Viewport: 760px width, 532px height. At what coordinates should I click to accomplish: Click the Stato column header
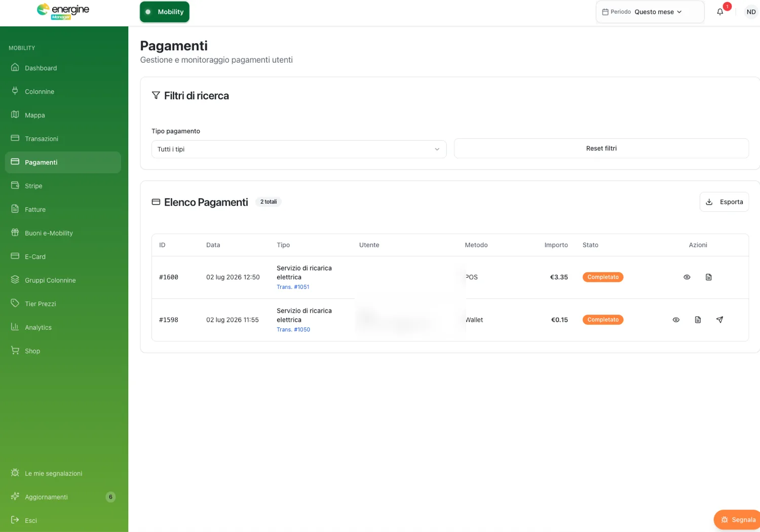[x=590, y=245]
